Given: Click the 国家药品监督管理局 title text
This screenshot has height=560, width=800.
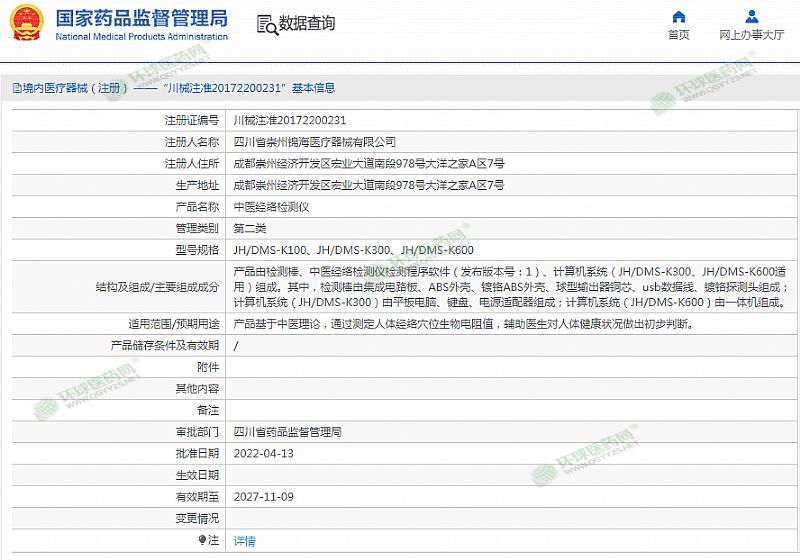Looking at the screenshot, I should tap(141, 18).
